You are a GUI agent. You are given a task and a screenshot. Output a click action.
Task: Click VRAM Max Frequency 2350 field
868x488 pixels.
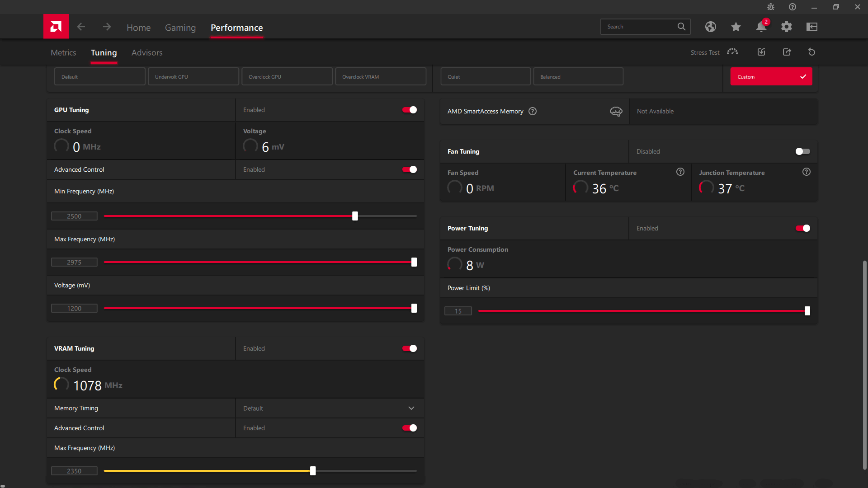coord(74,471)
